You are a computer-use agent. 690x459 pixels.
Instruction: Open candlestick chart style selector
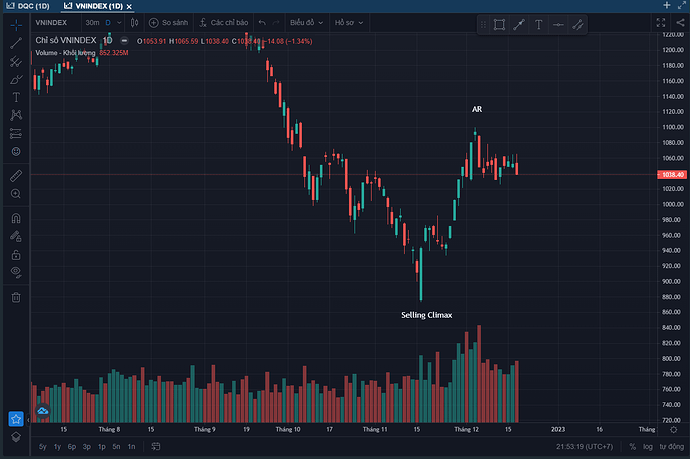(x=134, y=22)
